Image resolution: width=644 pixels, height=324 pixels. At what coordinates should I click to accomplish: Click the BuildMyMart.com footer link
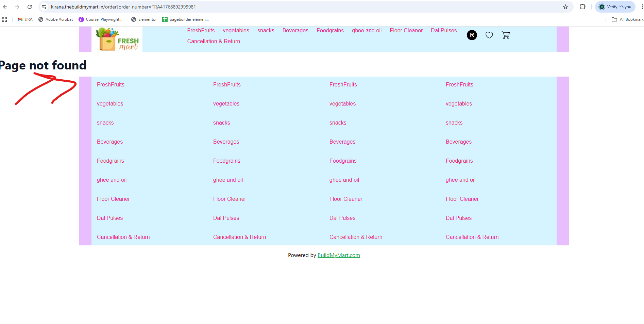tap(338, 255)
